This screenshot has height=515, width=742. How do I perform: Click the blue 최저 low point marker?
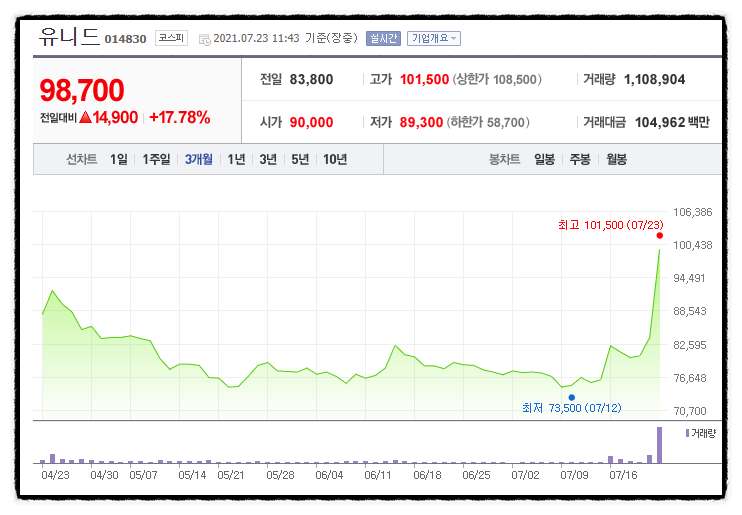click(x=572, y=397)
